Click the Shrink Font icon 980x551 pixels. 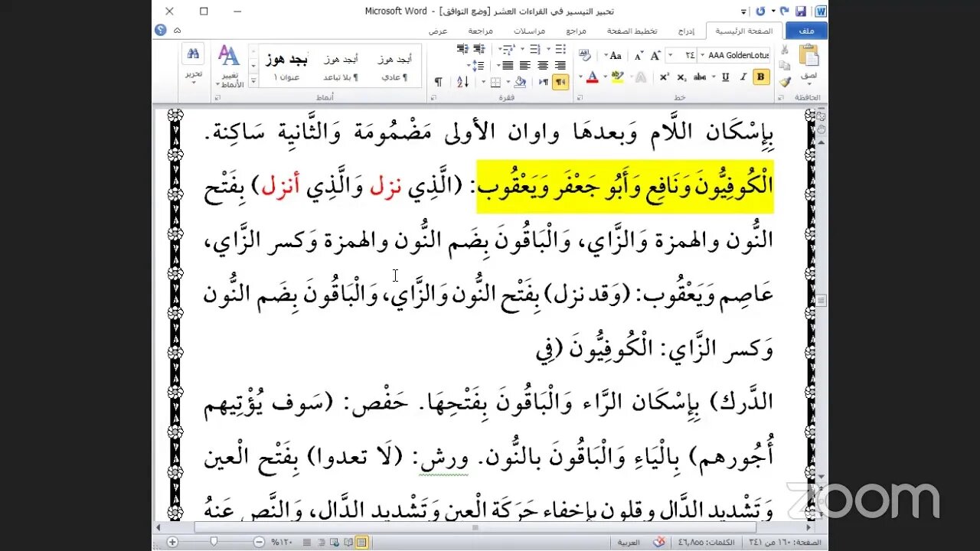click(x=639, y=55)
